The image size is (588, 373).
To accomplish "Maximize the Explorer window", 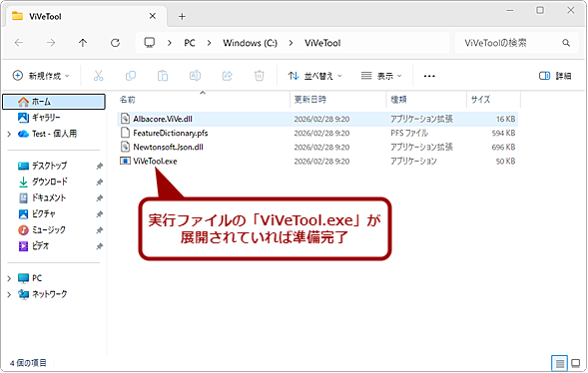I will pos(540,10).
